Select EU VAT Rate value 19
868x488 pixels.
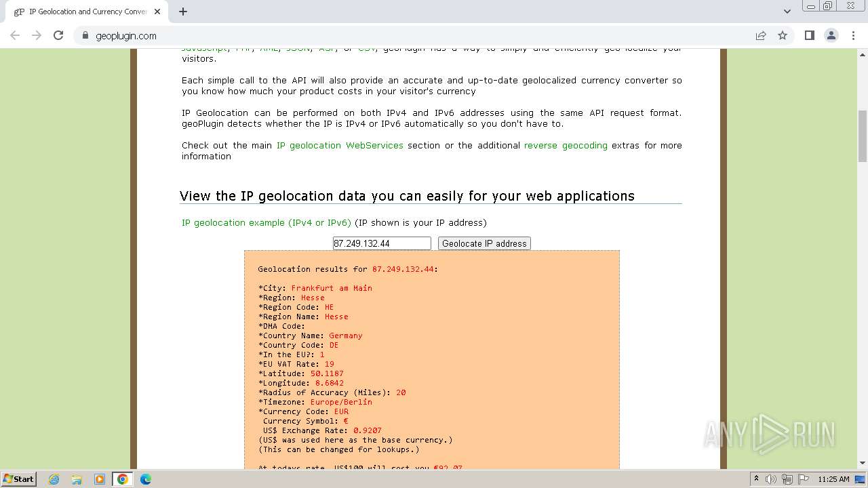tap(330, 364)
